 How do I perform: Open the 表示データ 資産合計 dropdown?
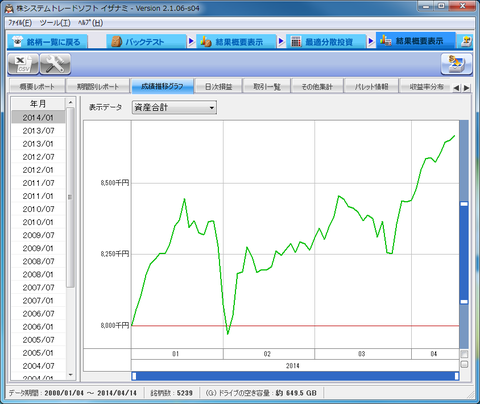pos(174,107)
